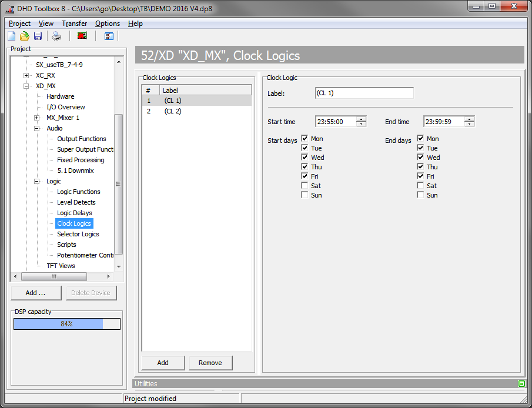Open the Options menu

(x=108, y=24)
